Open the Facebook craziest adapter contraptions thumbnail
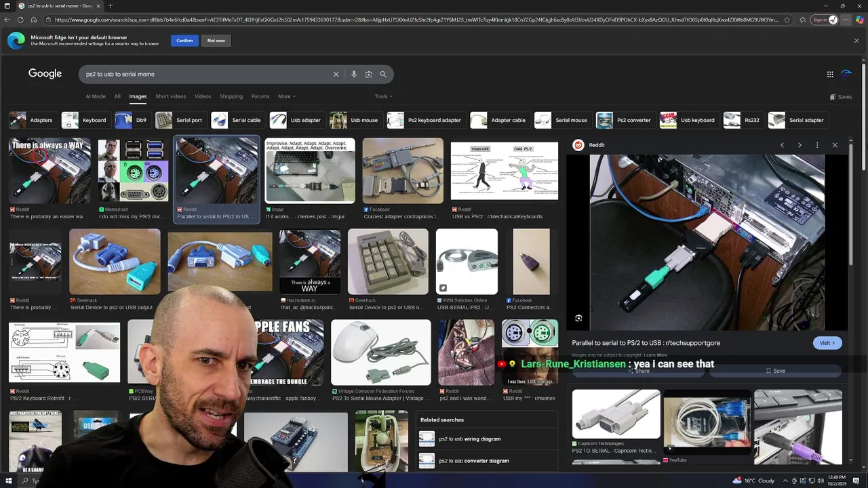The height and width of the screenshot is (488, 868). [x=403, y=171]
